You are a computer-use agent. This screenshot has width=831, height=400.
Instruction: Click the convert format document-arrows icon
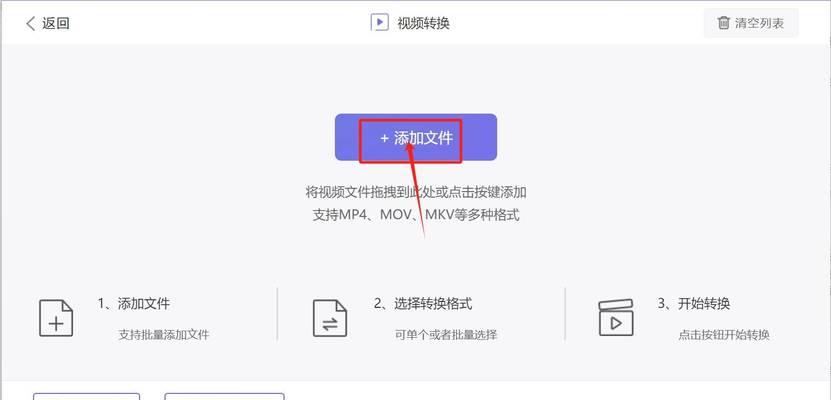tap(330, 318)
